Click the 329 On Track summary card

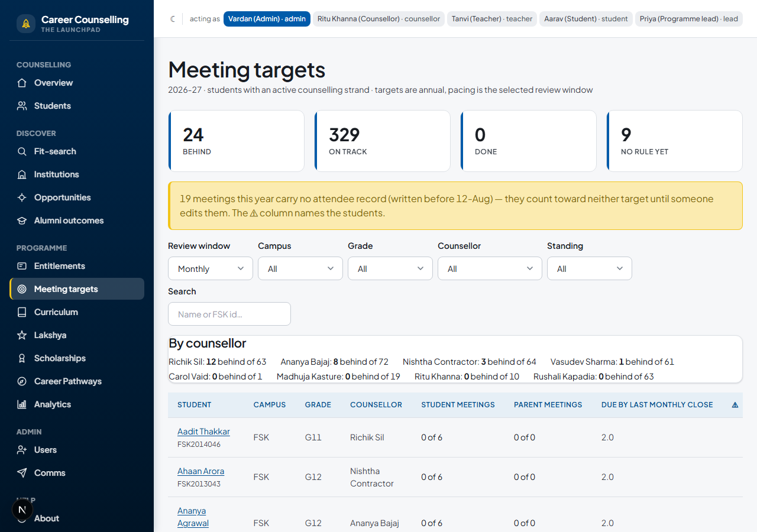(382, 141)
